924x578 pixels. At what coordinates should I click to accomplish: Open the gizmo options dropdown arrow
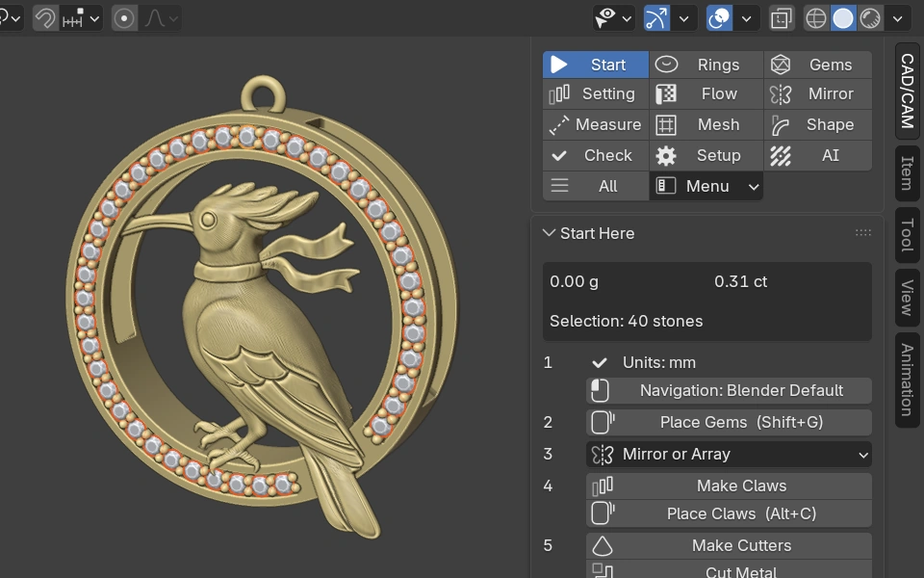[x=684, y=18]
